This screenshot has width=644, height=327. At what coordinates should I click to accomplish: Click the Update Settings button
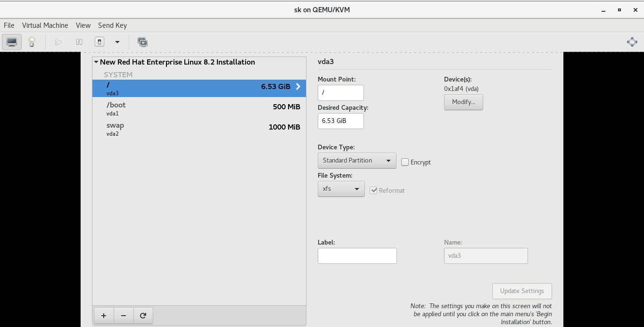pyautogui.click(x=522, y=291)
